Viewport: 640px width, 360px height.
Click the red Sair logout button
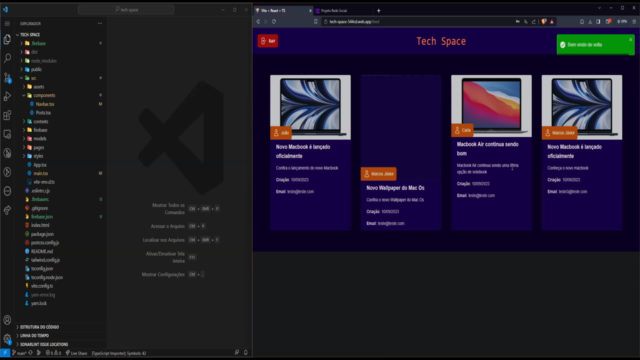tap(268, 41)
